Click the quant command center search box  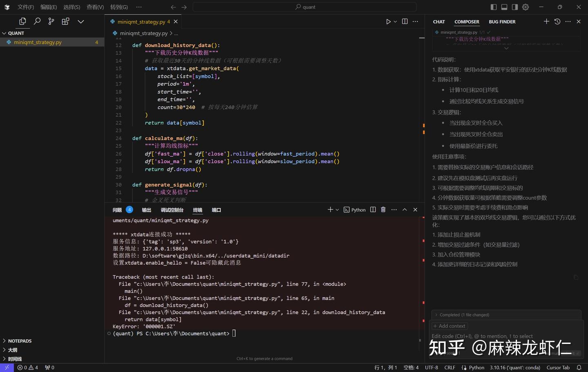[305, 7]
